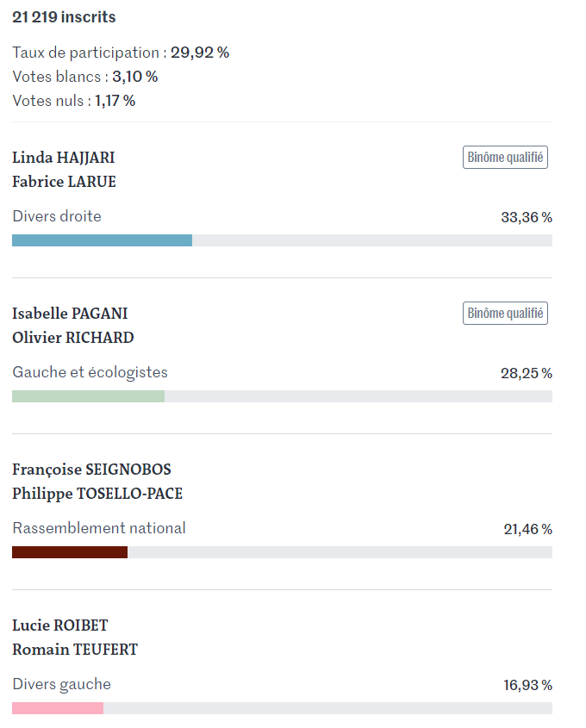Image resolution: width=586 pixels, height=728 pixels.
Task: Select the Fabrice LARUE candidate name
Action: 64,182
